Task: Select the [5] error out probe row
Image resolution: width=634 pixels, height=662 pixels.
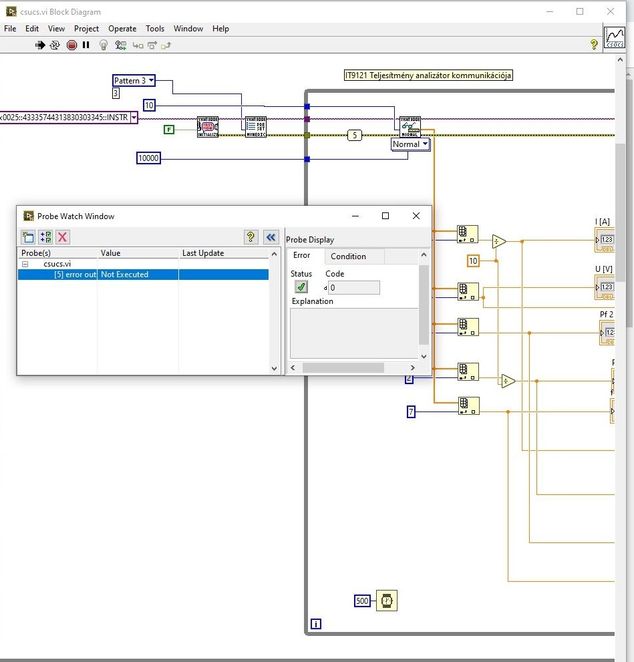Action: 143,274
